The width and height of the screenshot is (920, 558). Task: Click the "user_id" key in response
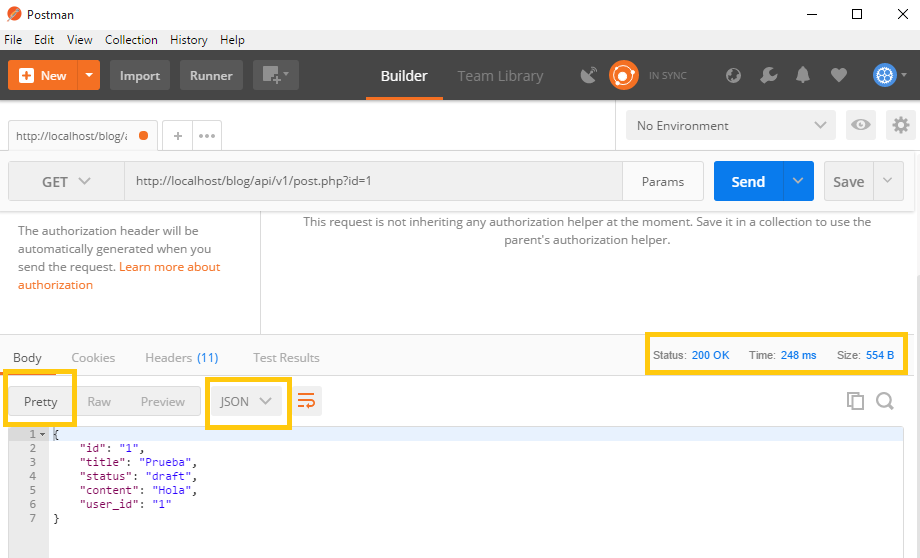pos(109,504)
